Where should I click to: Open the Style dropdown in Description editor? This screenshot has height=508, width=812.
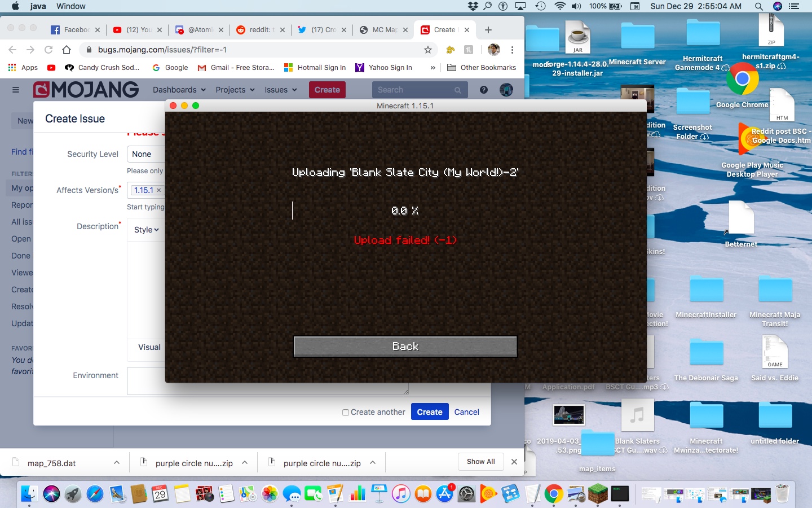pyautogui.click(x=147, y=230)
